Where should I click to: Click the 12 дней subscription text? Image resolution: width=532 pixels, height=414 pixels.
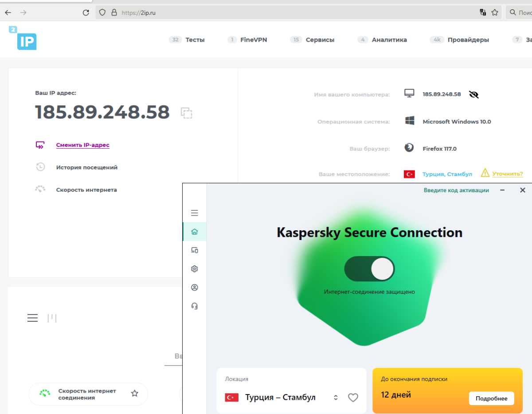click(x=396, y=394)
